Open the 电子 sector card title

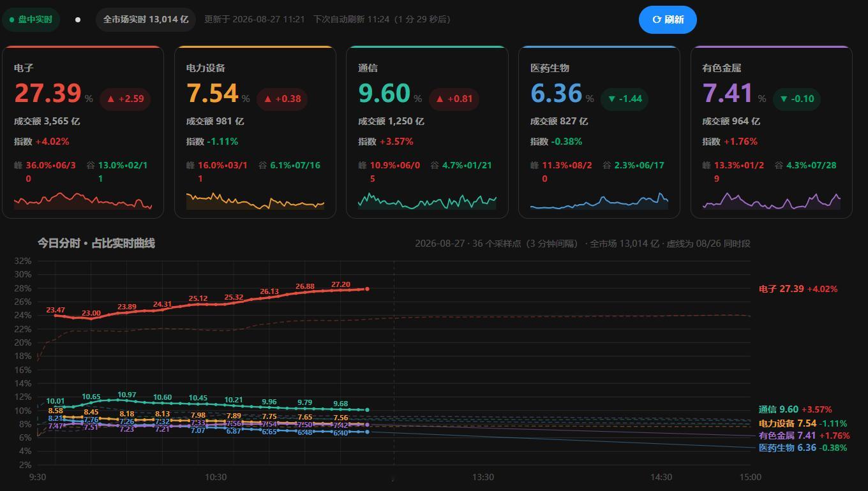tap(24, 68)
